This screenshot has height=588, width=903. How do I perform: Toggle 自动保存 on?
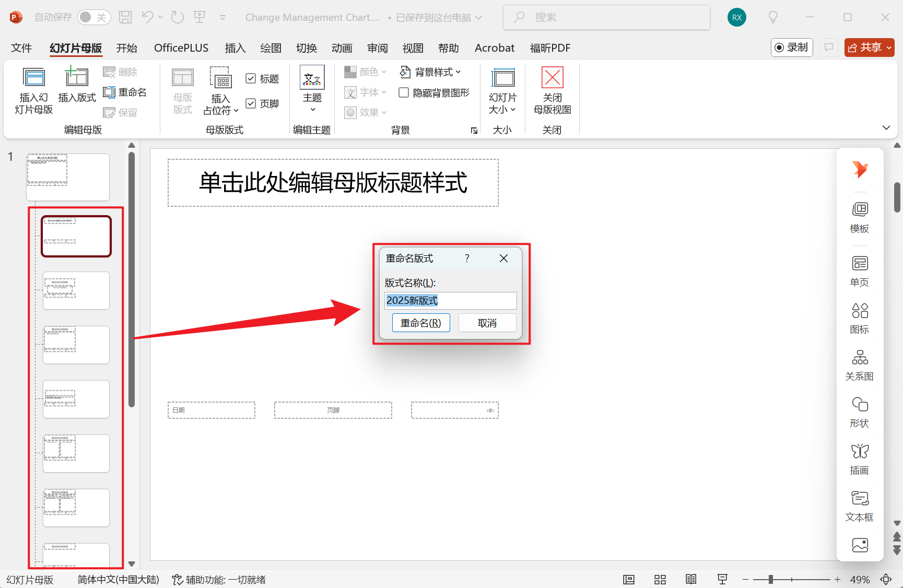pos(93,17)
